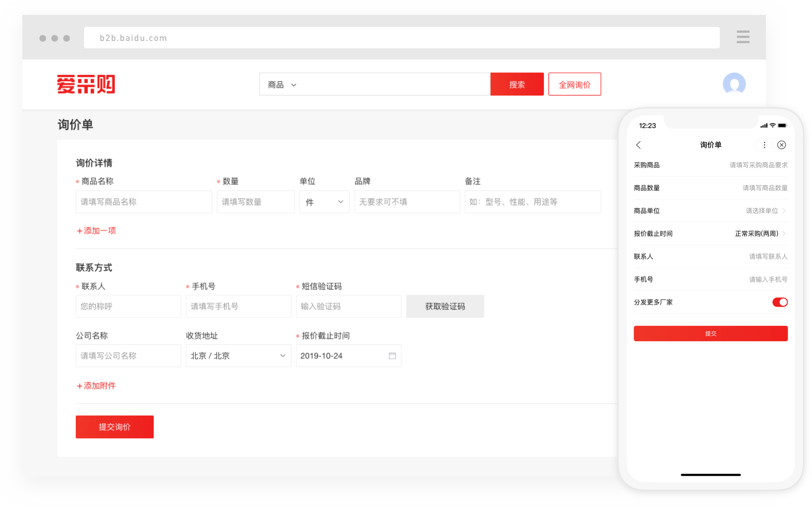Click the 全网询价 outlined button
Screen dimensions: 812x506
574,84
